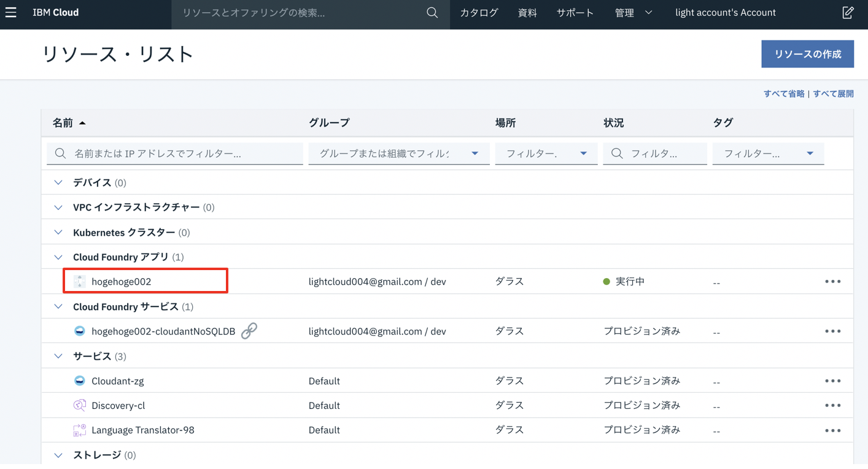The height and width of the screenshot is (469, 868).
Task: Open the edit pencil icon in header
Action: 848,12
